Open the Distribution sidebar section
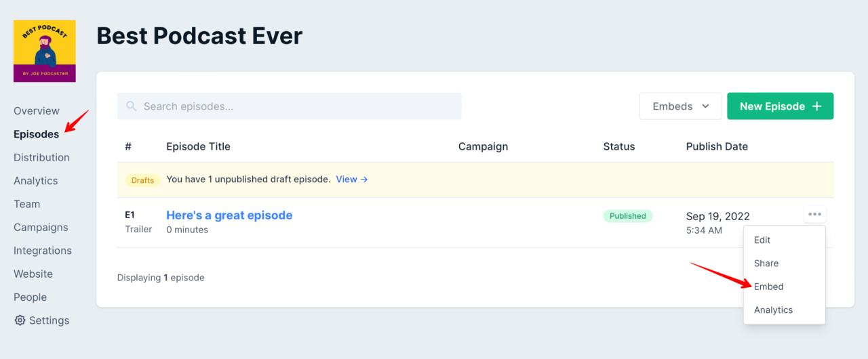The image size is (868, 359). [41, 158]
